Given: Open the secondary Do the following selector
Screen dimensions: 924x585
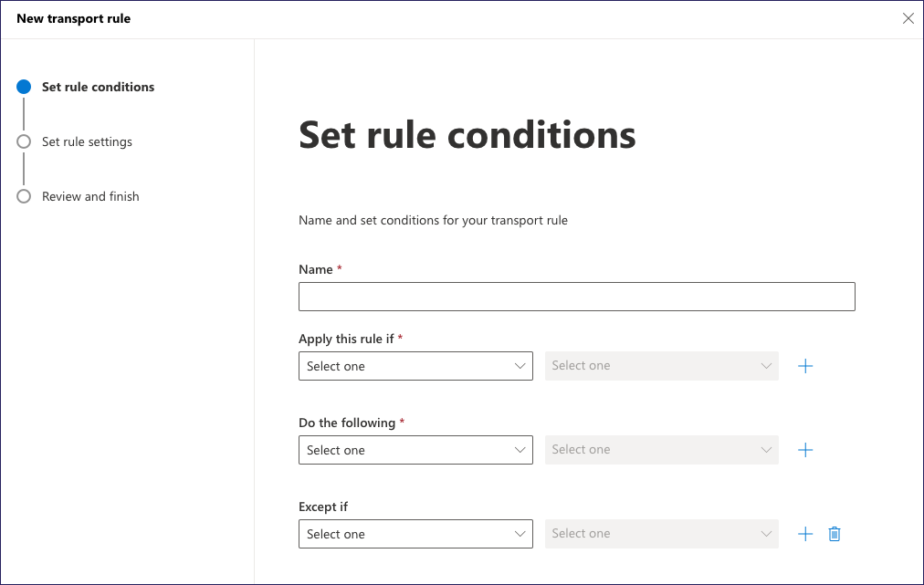Looking at the screenshot, I should click(661, 449).
